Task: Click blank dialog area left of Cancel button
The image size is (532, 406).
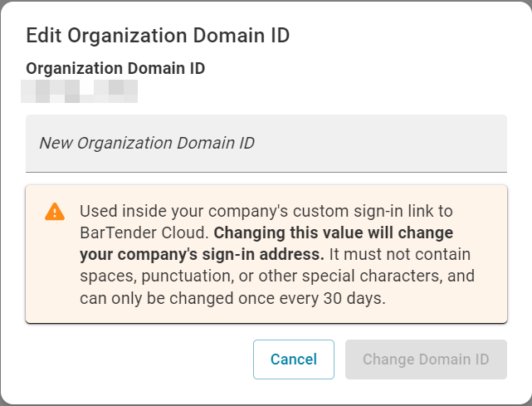Action: (x=136, y=360)
